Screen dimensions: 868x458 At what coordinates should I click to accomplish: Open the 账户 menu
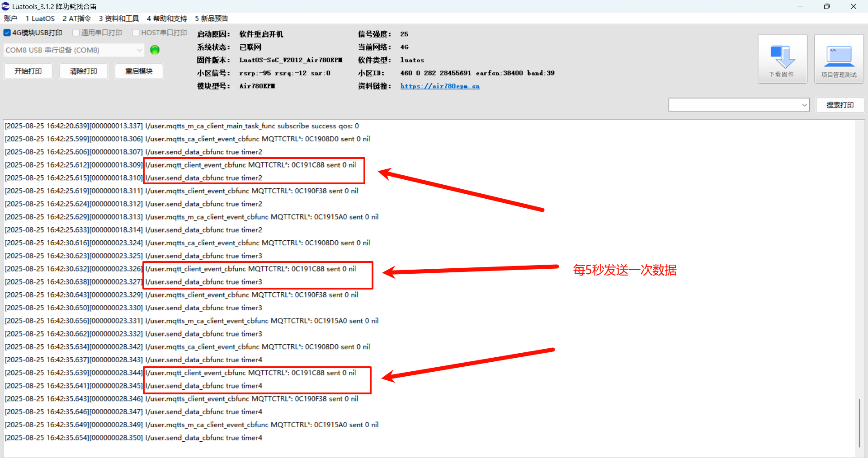click(x=10, y=19)
